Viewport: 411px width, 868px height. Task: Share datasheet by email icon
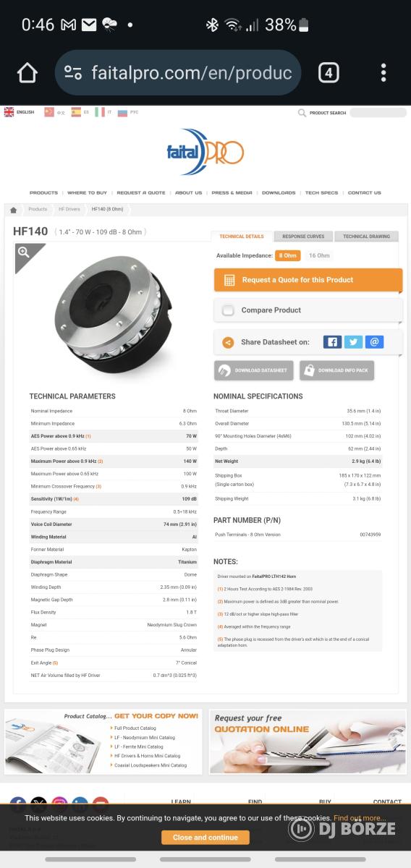tap(374, 342)
